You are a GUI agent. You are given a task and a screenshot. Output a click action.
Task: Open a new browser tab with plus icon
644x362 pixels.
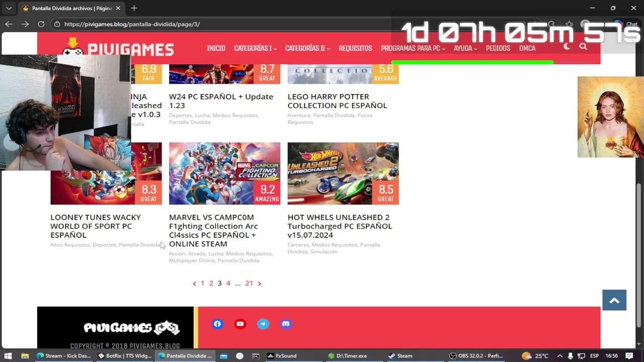point(134,8)
